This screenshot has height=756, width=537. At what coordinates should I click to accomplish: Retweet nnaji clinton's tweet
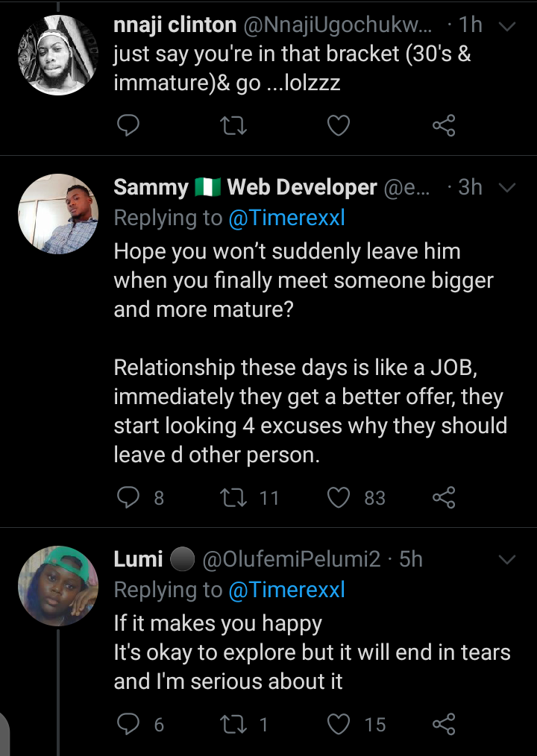pyautogui.click(x=233, y=126)
